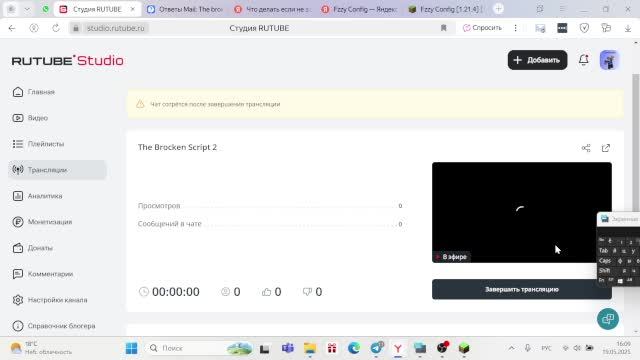Viewport: 640px width, 360px height.
Task: Switch to Ответы Mail tab
Action: click(x=185, y=9)
